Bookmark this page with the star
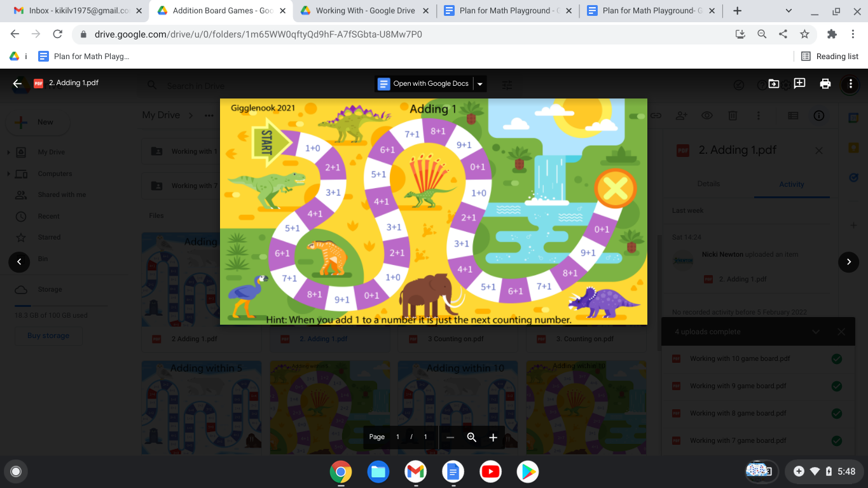The width and height of the screenshot is (868, 488). [x=804, y=34]
